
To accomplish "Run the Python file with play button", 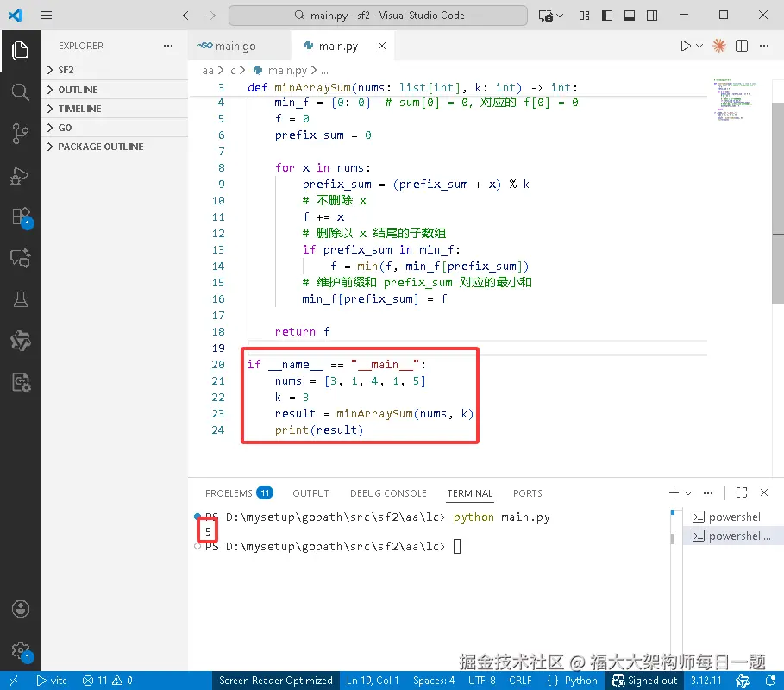I will tap(686, 46).
